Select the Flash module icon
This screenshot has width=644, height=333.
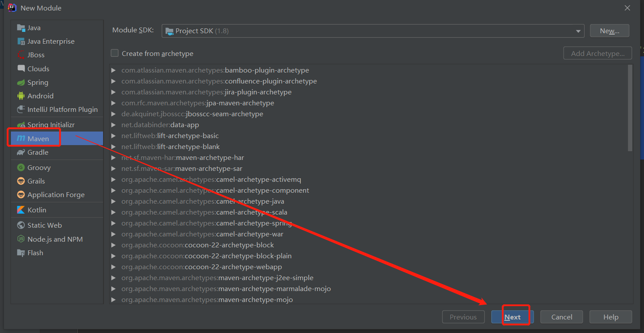click(21, 253)
